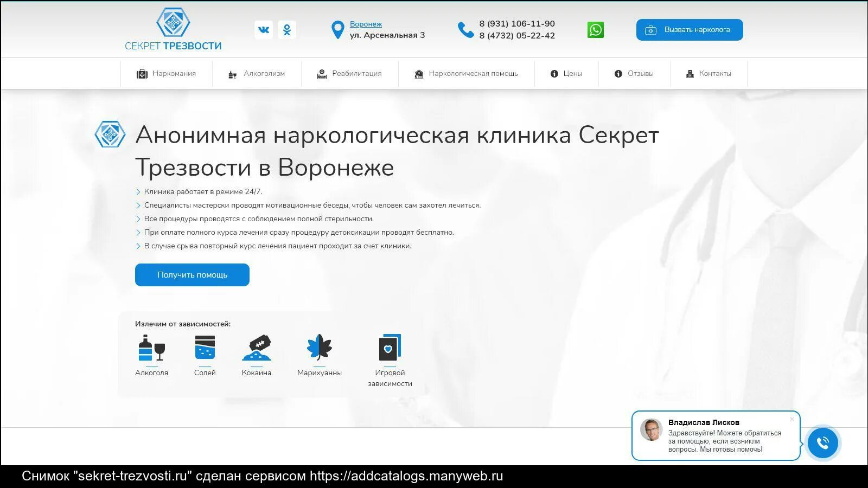The height and width of the screenshot is (488, 868).
Task: Click the main heading Анонимная наркологическая клиника
Action: click(397, 151)
